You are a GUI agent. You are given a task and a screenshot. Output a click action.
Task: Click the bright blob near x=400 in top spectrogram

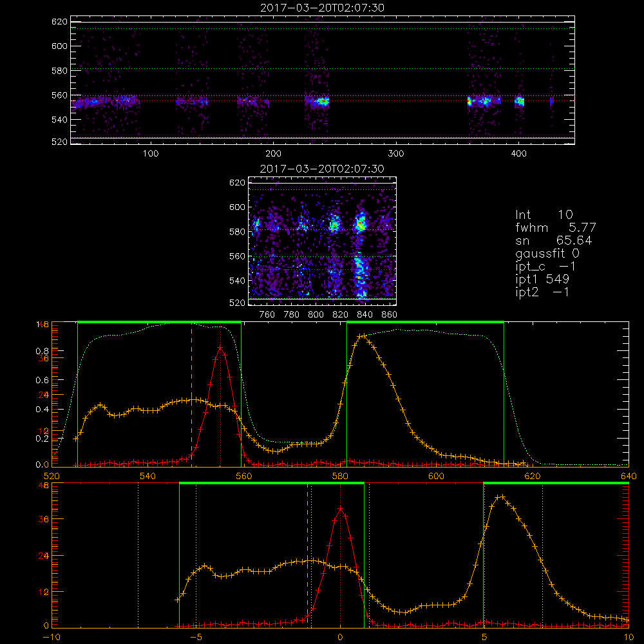click(x=520, y=101)
